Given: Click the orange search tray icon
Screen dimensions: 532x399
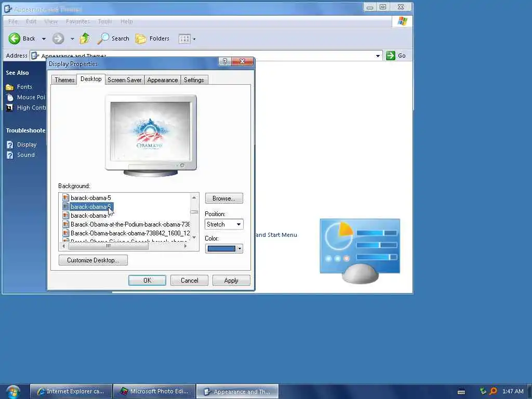Looking at the screenshot, I should (x=493, y=392).
